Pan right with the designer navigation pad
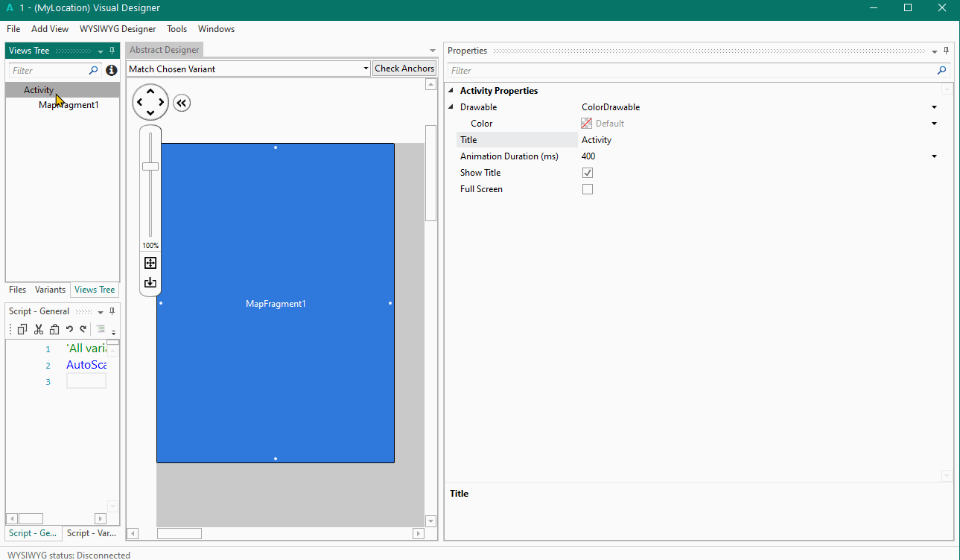The width and height of the screenshot is (960, 560). point(162,102)
